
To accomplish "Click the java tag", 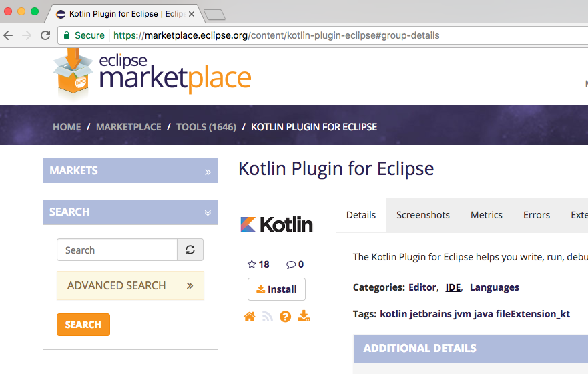I will [x=483, y=314].
